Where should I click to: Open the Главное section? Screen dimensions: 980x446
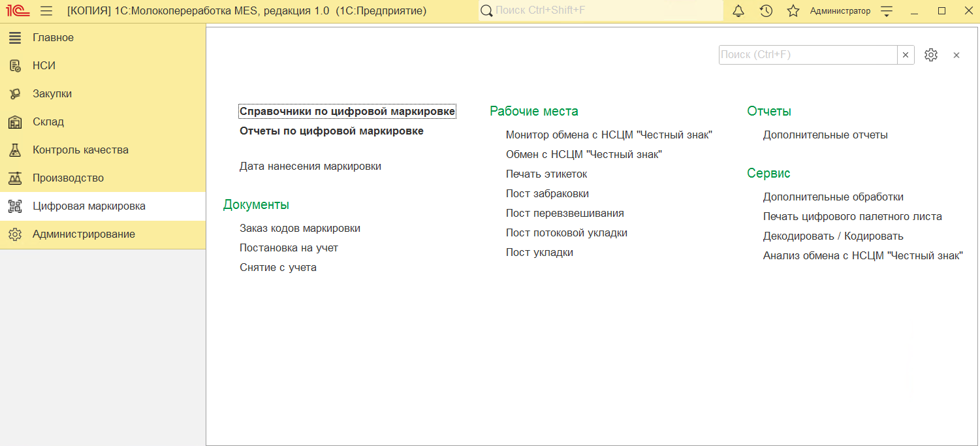pyautogui.click(x=53, y=38)
